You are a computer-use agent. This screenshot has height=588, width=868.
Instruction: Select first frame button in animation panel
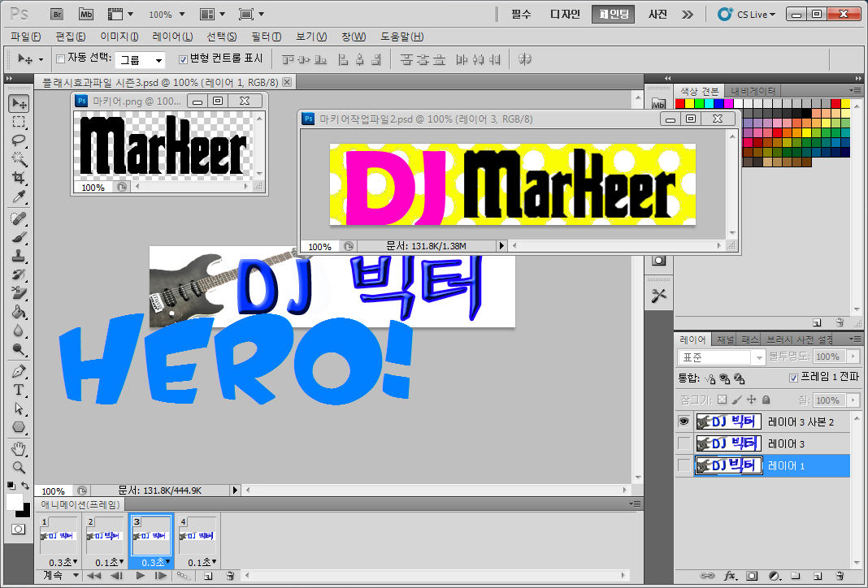click(93, 576)
